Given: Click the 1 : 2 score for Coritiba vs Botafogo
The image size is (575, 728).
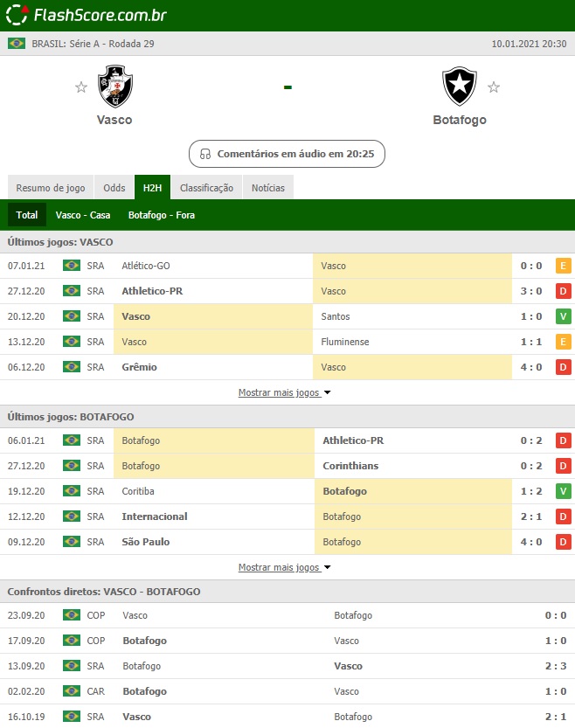Looking at the screenshot, I should pyautogui.click(x=531, y=491).
